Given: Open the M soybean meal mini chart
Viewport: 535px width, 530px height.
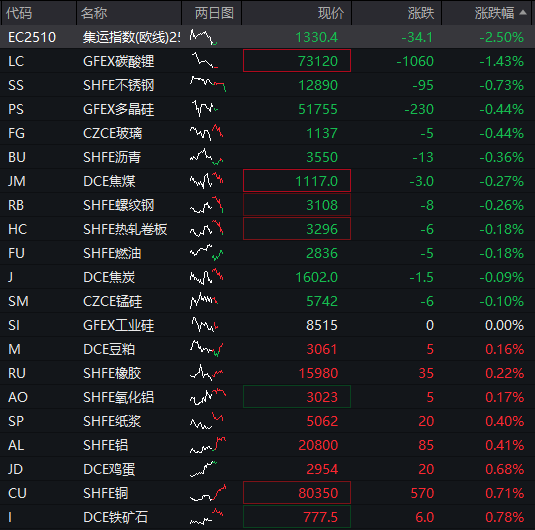Looking at the screenshot, I should tap(206, 348).
